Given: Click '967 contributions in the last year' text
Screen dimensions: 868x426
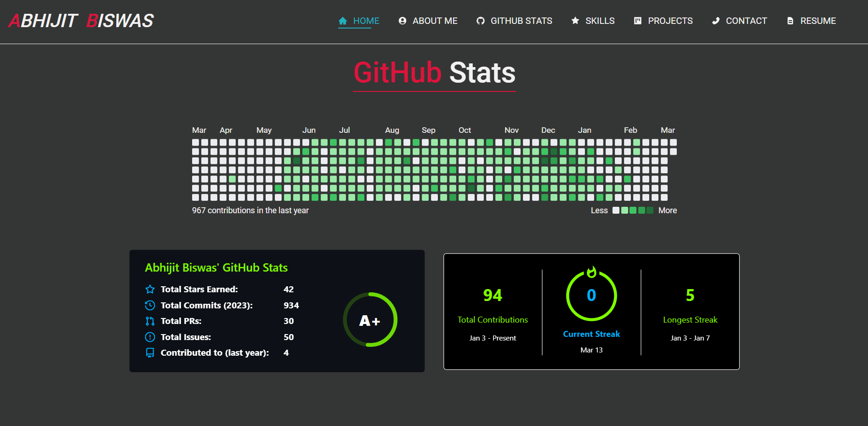Looking at the screenshot, I should tap(250, 210).
